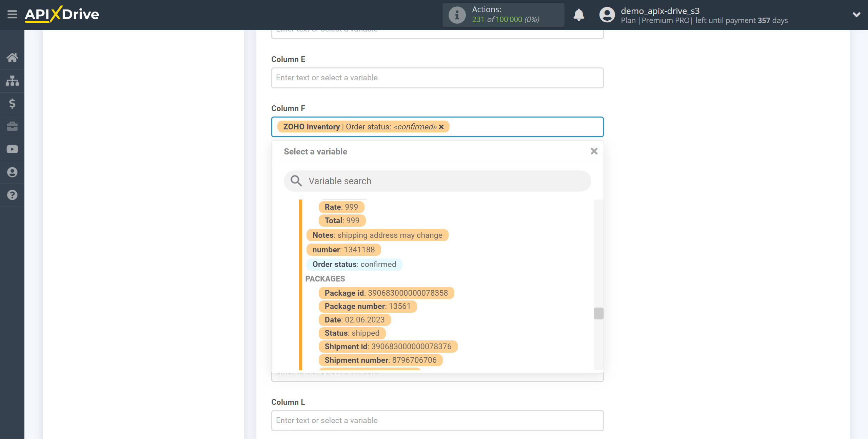Screen dimensions: 868x439
Task: Select the Shipment id variable
Action: click(x=388, y=347)
